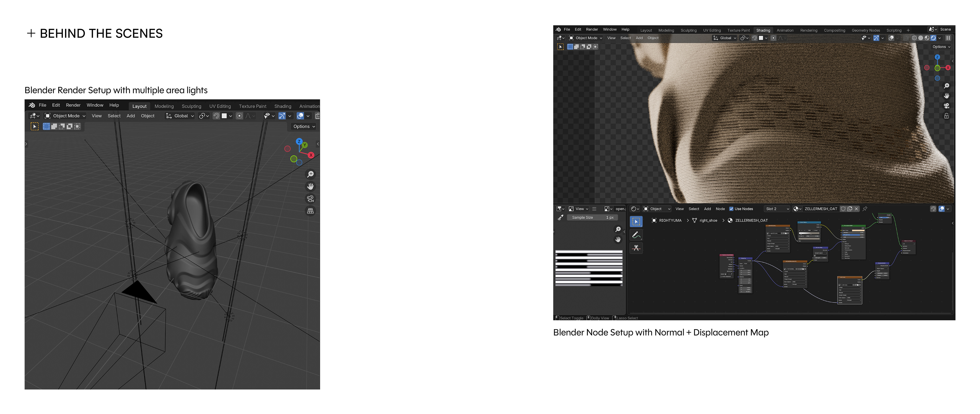Unlink ZELLERMESH_OAT material with X button
This screenshot has width=980, height=414.
(x=856, y=209)
